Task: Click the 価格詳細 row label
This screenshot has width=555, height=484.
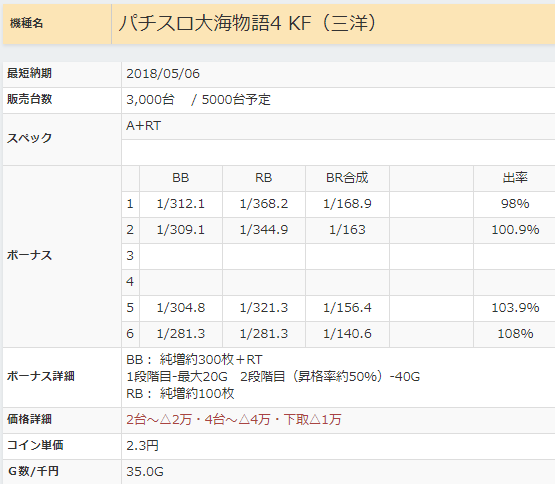Action: 29,419
